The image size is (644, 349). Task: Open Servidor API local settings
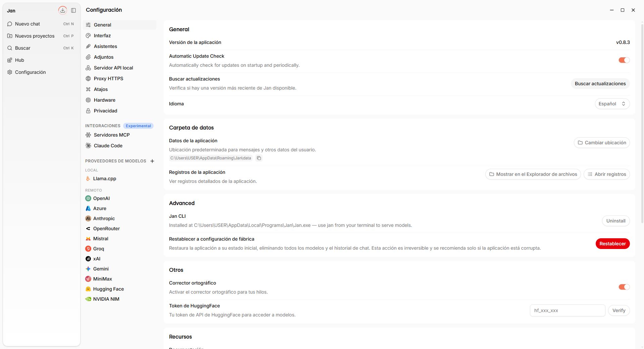click(x=119, y=68)
